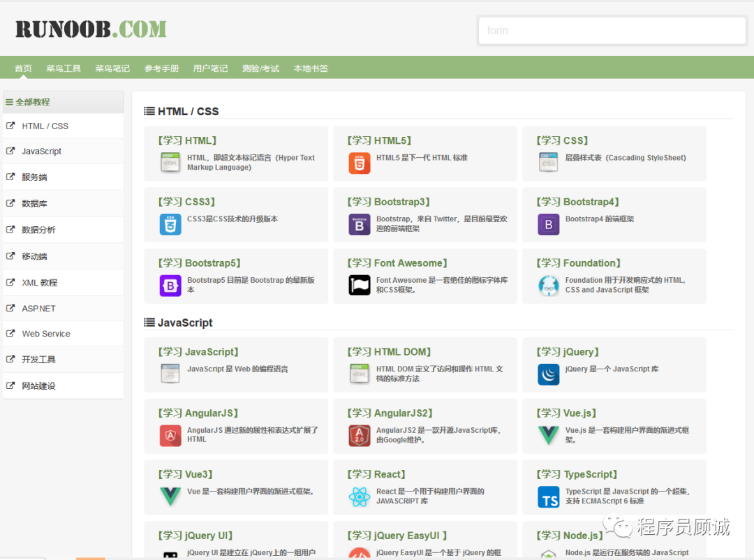Click the red AngularJS shield icon
Screen dimensions: 754x560
[170, 436]
